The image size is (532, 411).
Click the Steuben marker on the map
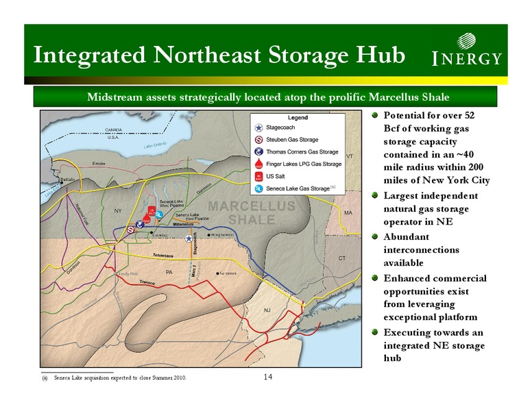click(x=131, y=229)
